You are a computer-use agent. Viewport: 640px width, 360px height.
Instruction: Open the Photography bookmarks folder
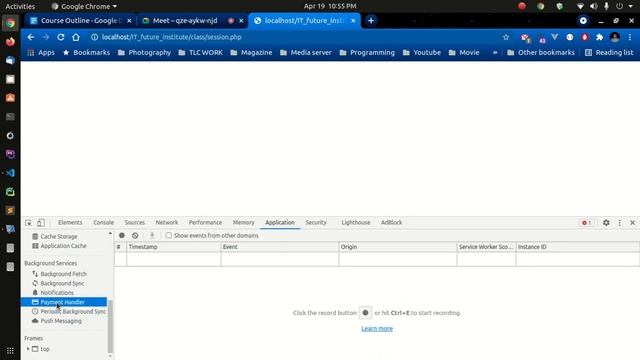pyautogui.click(x=144, y=53)
